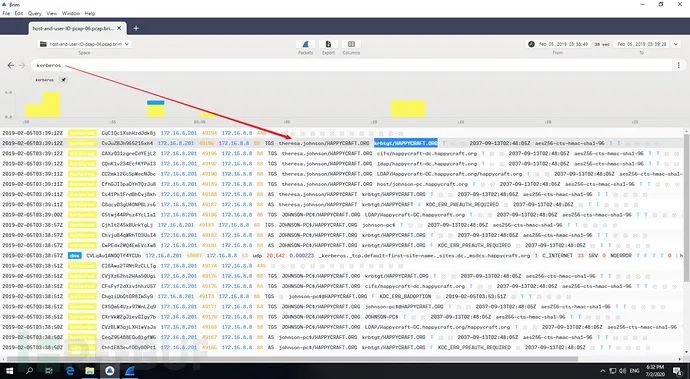The height and width of the screenshot is (379, 690).
Task: Open the search bar's three-dot options menu
Action: tap(679, 65)
